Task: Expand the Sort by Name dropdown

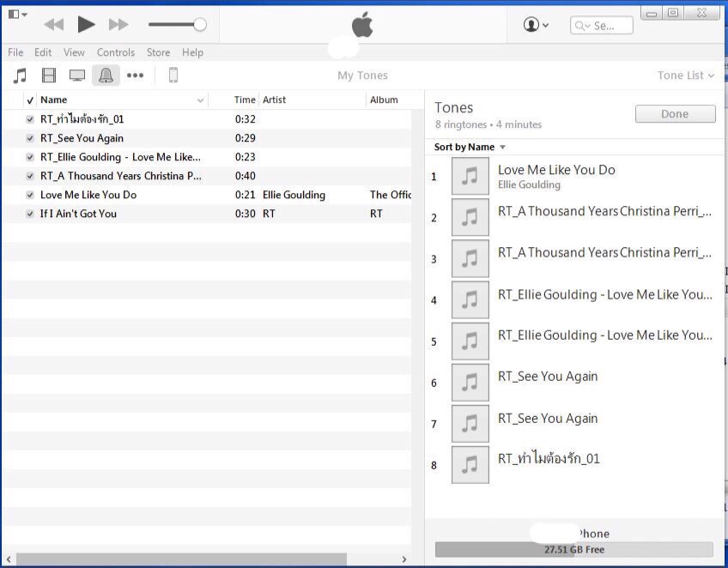Action: (x=470, y=147)
